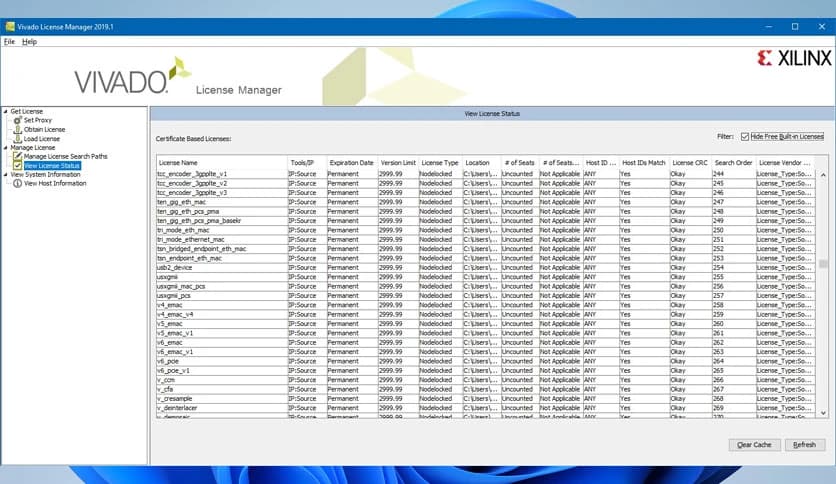Sort by Tools/IP column header

pos(306,163)
